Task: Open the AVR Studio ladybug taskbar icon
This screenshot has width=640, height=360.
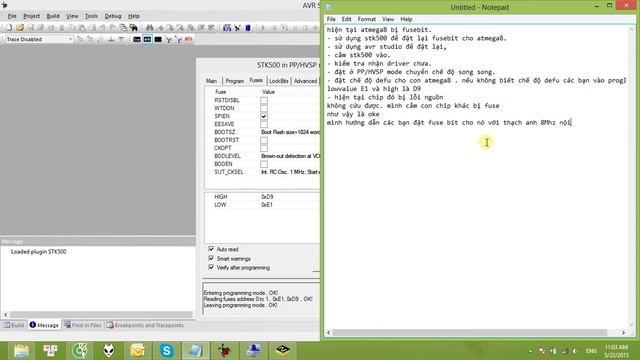Action: point(224,351)
